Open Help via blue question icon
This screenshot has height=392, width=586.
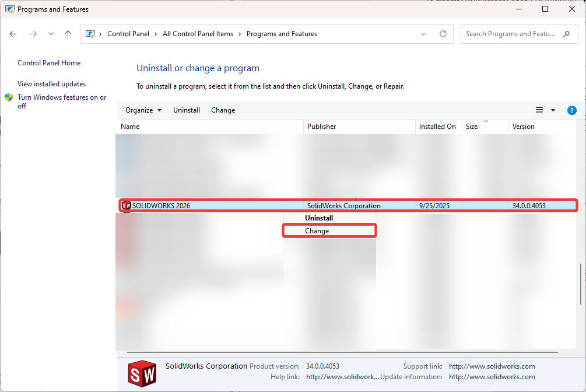(572, 110)
